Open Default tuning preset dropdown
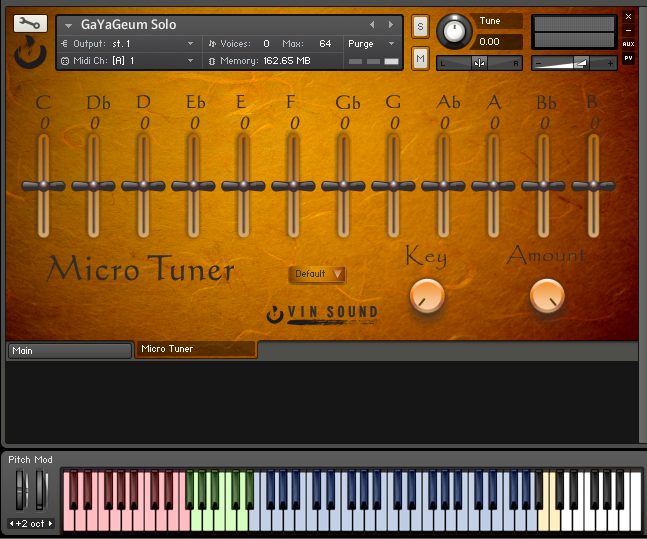This screenshot has width=647, height=539. click(317, 274)
